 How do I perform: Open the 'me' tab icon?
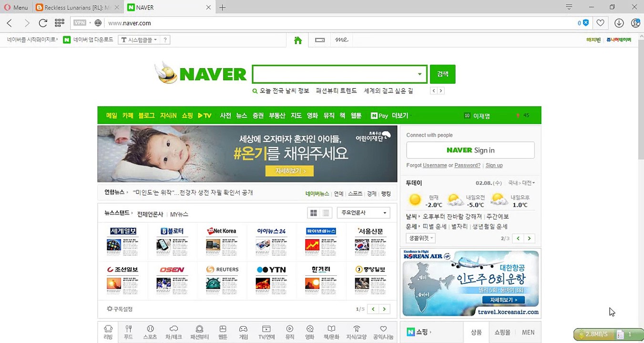click(x=341, y=40)
